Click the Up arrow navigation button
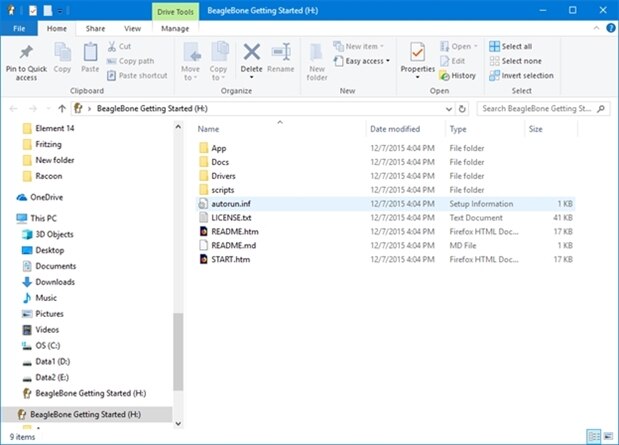 pyautogui.click(x=62, y=108)
